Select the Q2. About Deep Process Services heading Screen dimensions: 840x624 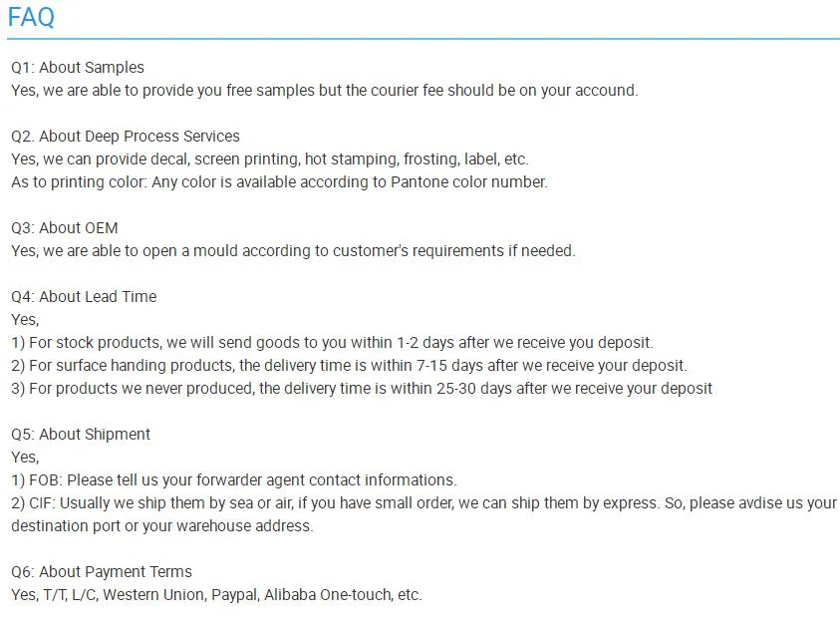(126, 137)
